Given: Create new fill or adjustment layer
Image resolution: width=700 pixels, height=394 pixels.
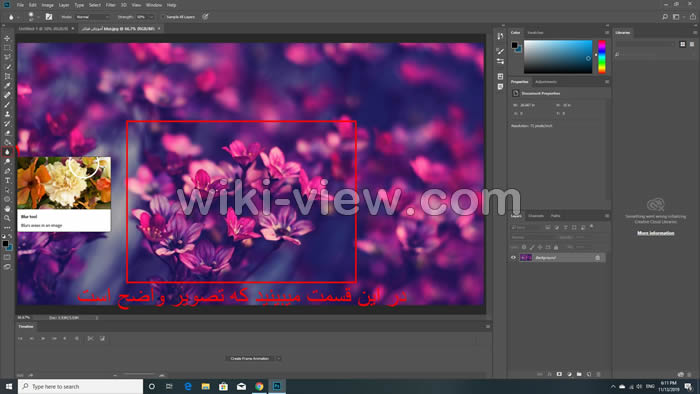Looking at the screenshot, I should [569, 374].
